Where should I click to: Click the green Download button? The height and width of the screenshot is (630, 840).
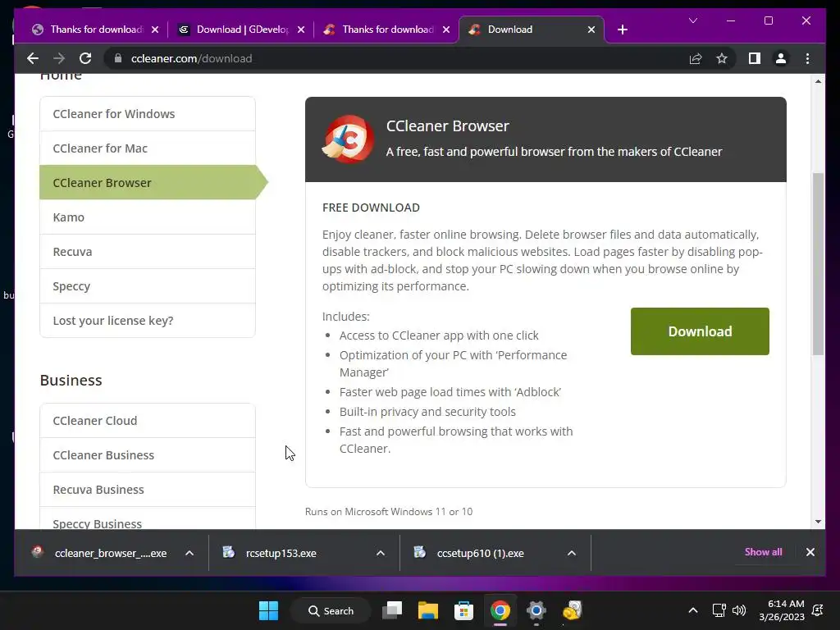700,331
